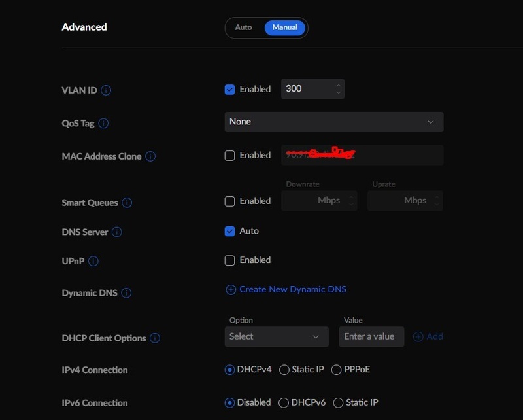Viewport: 523px width, 420px height.
Task: Click the Dynamic DNS info icon
Action: (x=126, y=293)
